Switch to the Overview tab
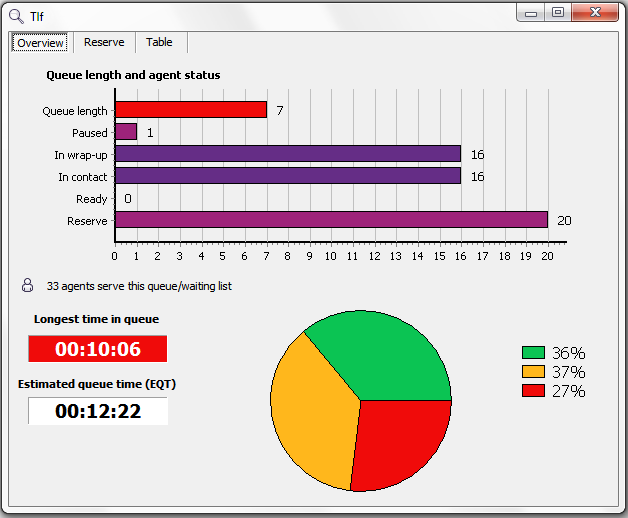 coord(41,43)
